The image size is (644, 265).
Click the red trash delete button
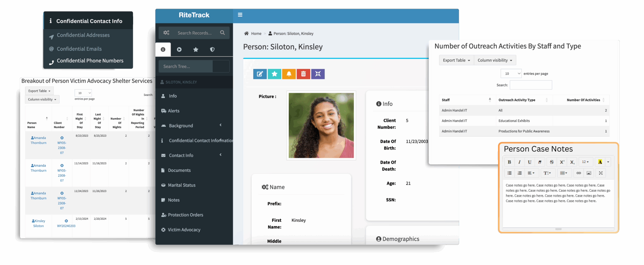pyautogui.click(x=303, y=74)
